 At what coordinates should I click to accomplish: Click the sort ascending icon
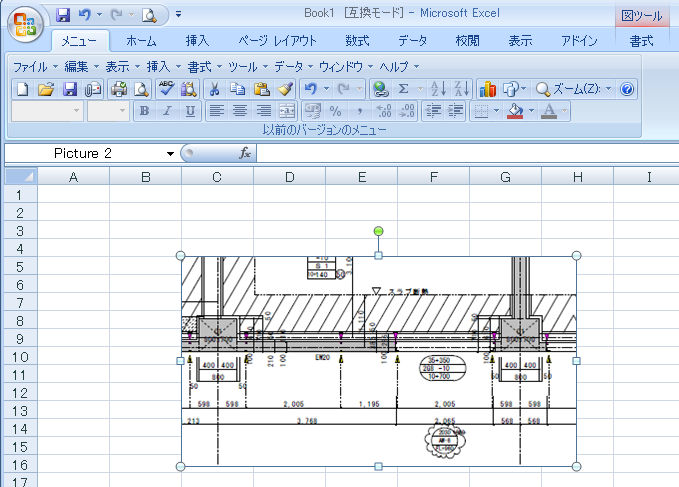click(437, 89)
